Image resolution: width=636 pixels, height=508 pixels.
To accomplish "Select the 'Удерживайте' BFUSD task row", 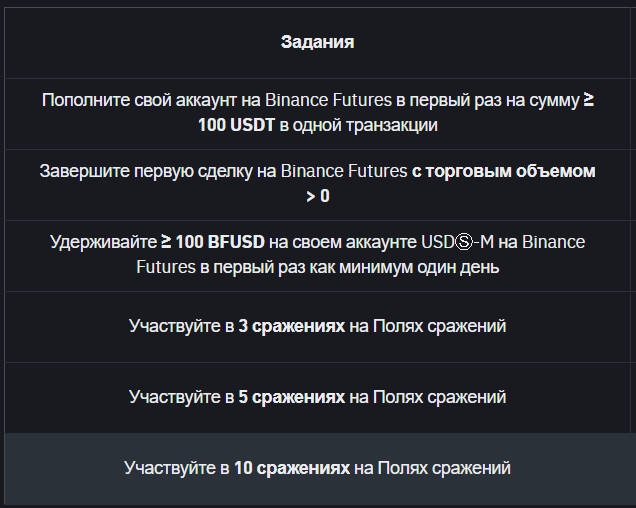I will 318,256.
